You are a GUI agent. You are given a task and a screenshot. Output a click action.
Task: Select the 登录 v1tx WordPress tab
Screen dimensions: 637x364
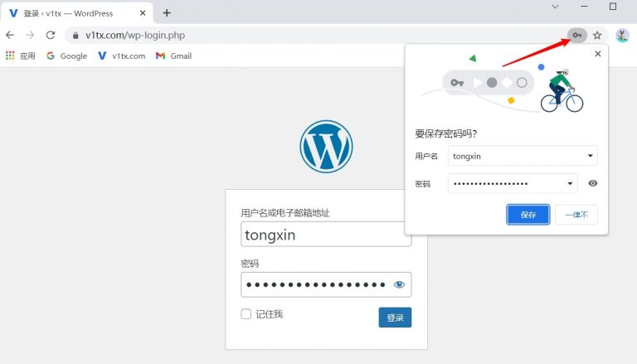pyautogui.click(x=77, y=13)
